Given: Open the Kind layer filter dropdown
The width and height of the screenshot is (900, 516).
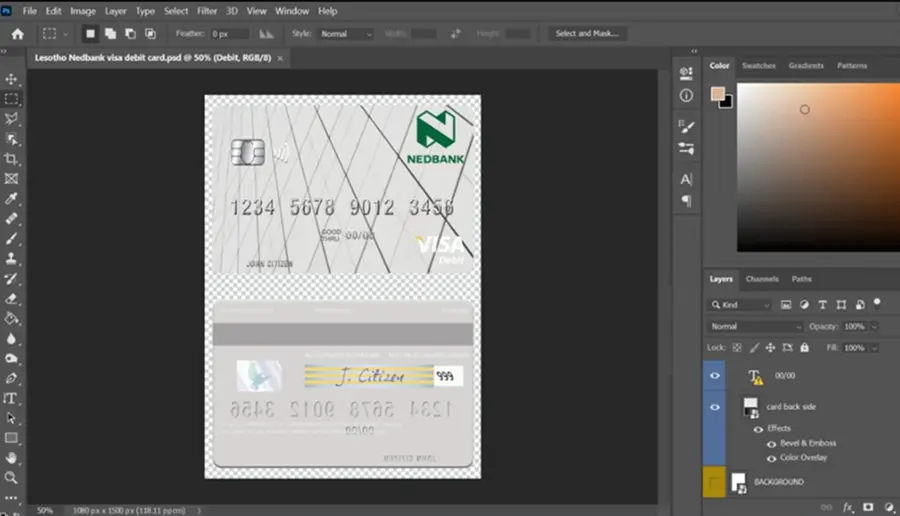Looking at the screenshot, I should (740, 305).
